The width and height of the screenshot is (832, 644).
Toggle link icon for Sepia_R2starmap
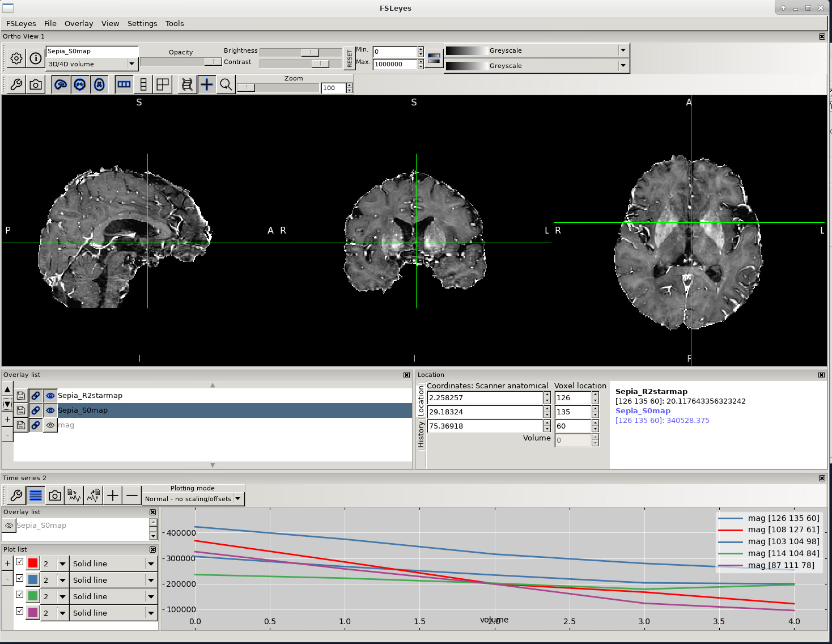[36, 396]
